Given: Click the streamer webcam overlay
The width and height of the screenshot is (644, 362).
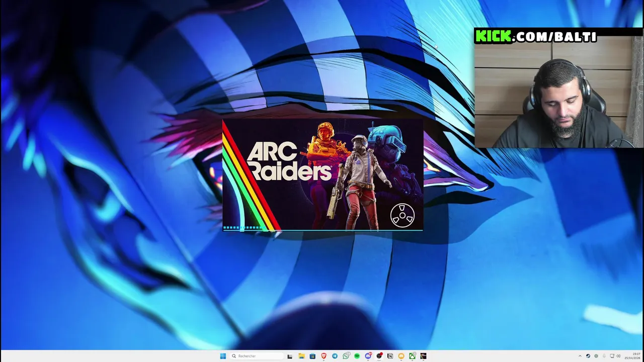Looking at the screenshot, I should pyautogui.click(x=558, y=88).
